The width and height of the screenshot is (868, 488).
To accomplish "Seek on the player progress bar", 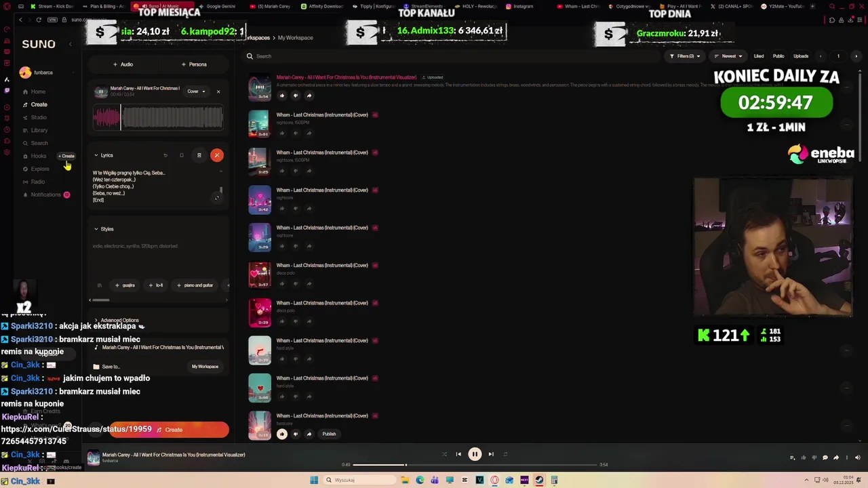I will pyautogui.click(x=475, y=465).
